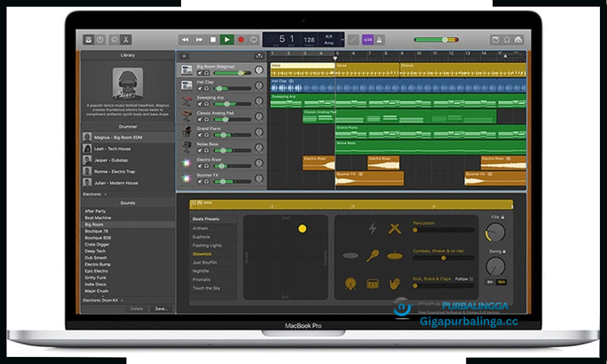Click the Fast Forward transport button
This screenshot has height=364, width=607.
[x=199, y=39]
